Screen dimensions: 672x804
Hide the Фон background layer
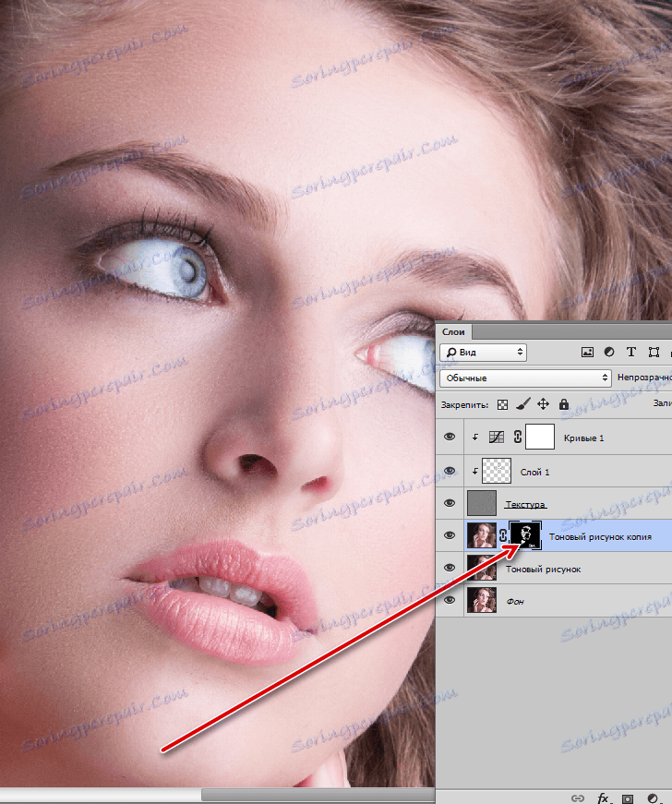[x=450, y=600]
